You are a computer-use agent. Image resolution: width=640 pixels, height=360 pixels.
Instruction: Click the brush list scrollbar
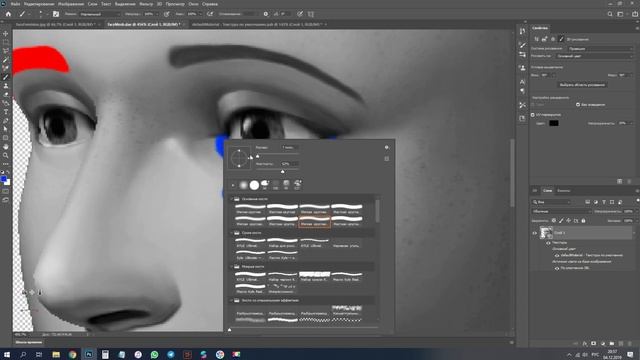coord(378,211)
